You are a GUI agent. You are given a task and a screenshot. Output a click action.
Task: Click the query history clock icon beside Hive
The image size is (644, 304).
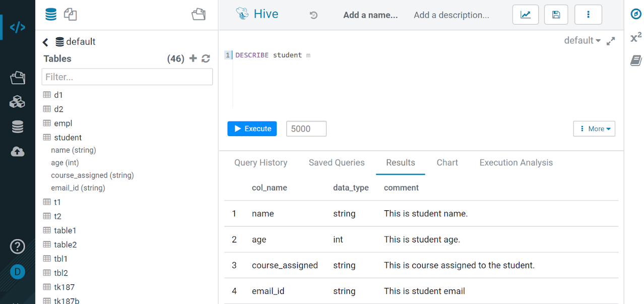pos(313,15)
